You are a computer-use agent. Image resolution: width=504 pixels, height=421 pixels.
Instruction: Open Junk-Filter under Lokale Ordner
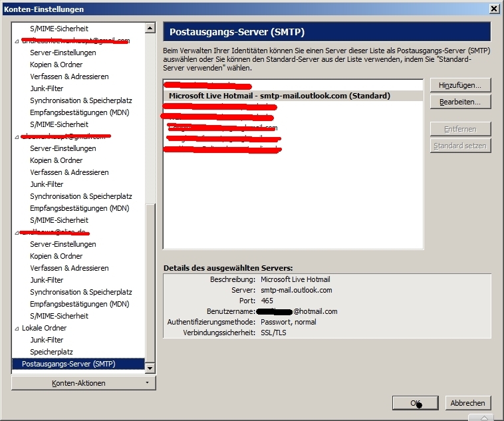tap(47, 340)
